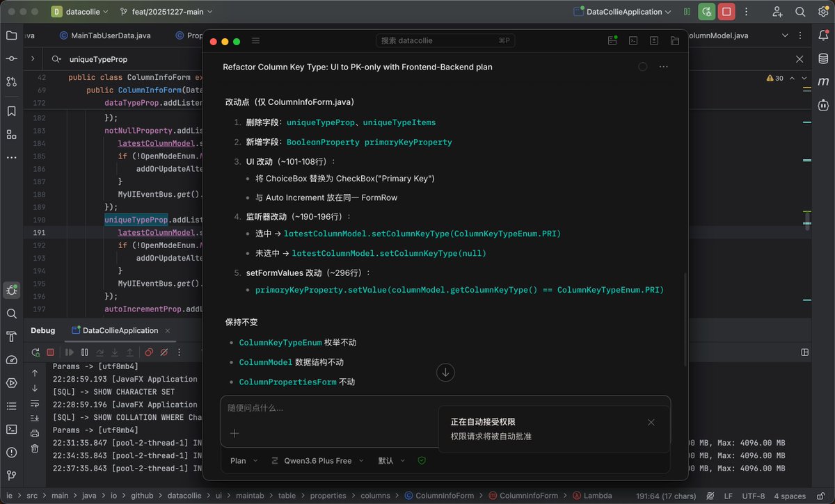Open the Maven tool window
The image size is (835, 504).
[x=823, y=82]
